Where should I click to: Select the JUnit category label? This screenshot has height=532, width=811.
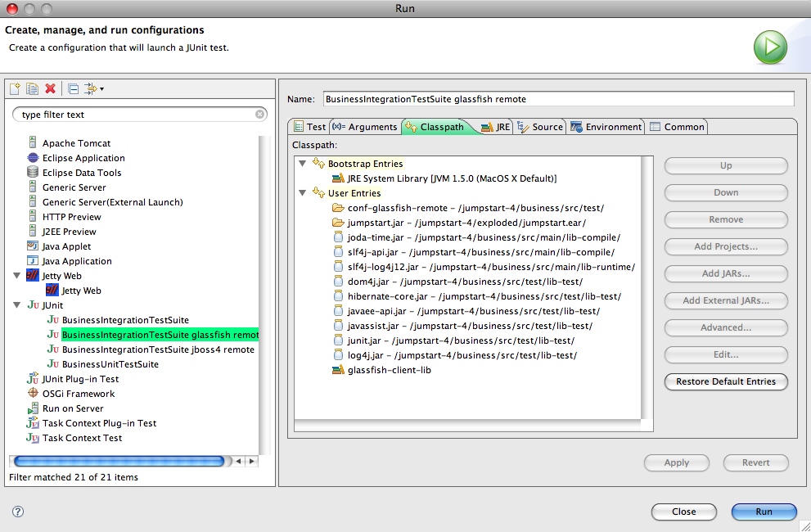(x=52, y=305)
